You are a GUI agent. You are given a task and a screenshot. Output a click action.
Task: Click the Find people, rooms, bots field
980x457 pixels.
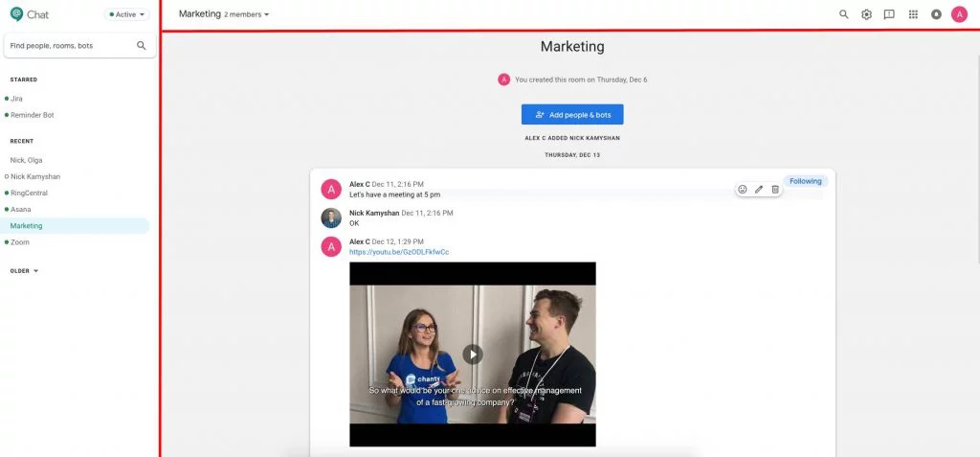point(72,45)
